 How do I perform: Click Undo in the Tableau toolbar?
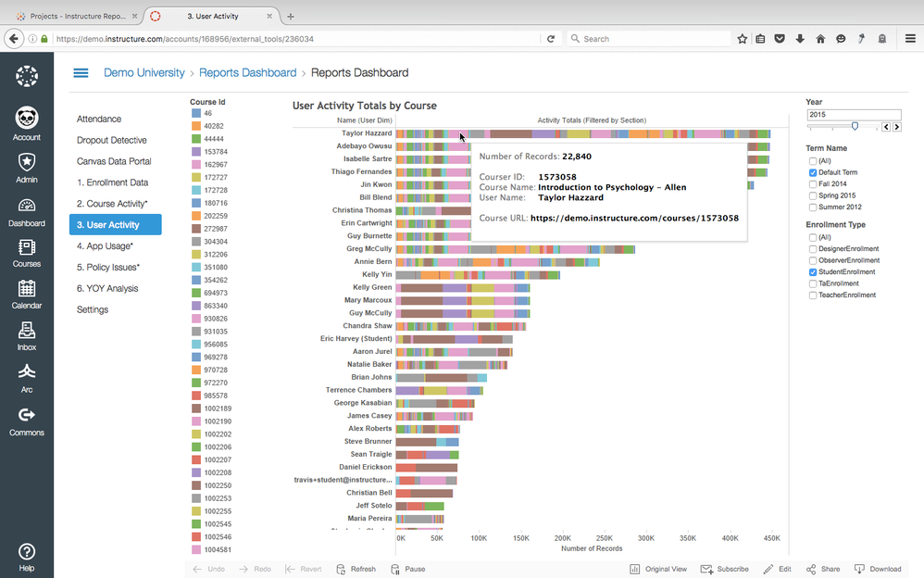[x=209, y=569]
